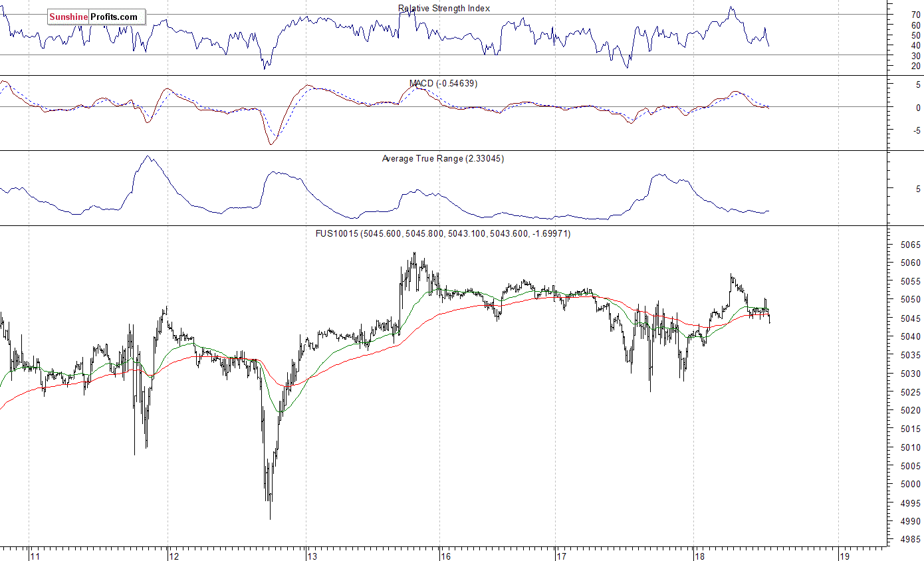The image size is (924, 561).
Task: Select date label 12 on time axis
Action: pos(175,556)
